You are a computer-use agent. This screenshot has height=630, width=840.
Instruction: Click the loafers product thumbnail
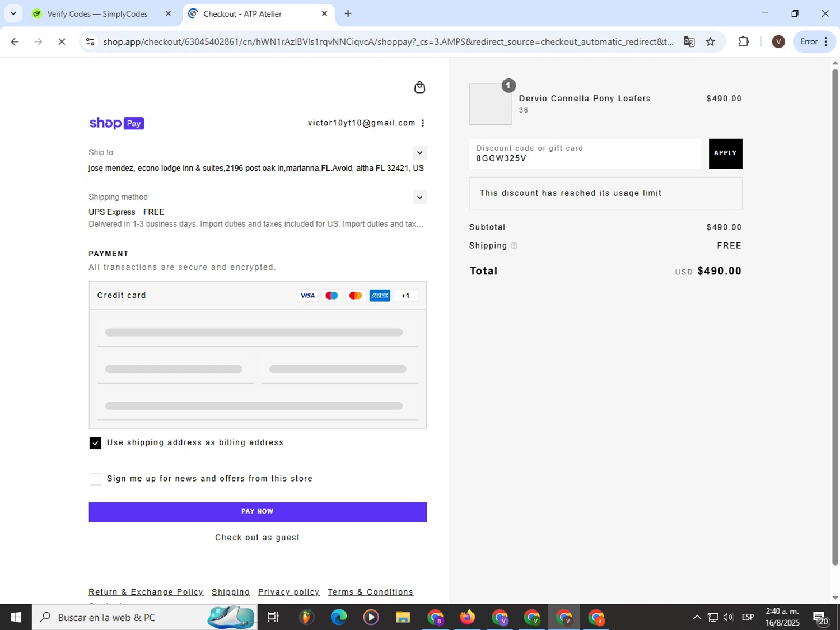pyautogui.click(x=490, y=104)
